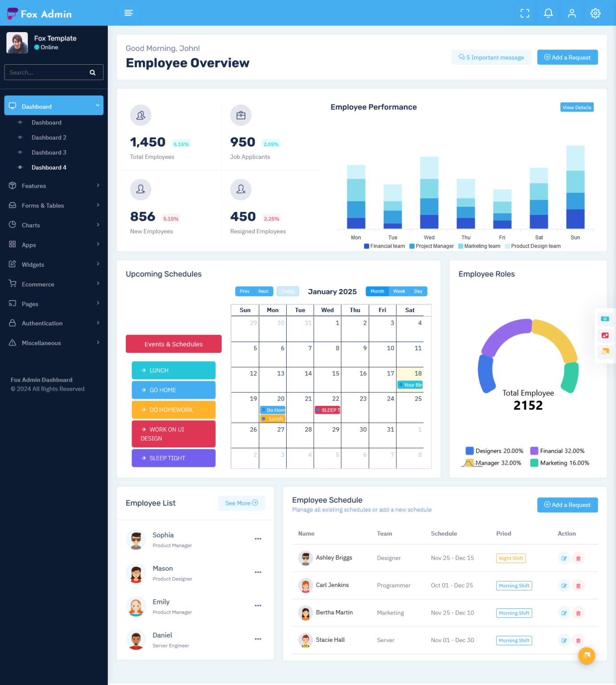
Task: Edit Ashley Briggs' schedule entry
Action: pos(564,558)
